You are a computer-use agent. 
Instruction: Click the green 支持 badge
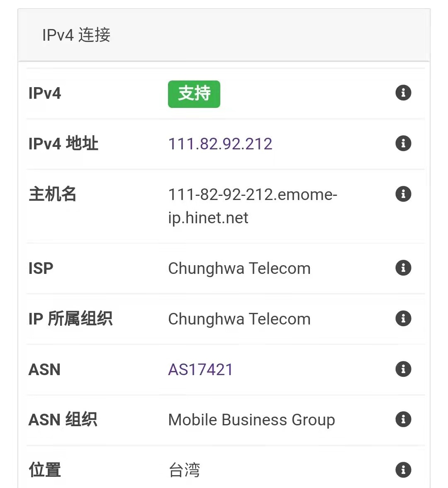pos(194,94)
